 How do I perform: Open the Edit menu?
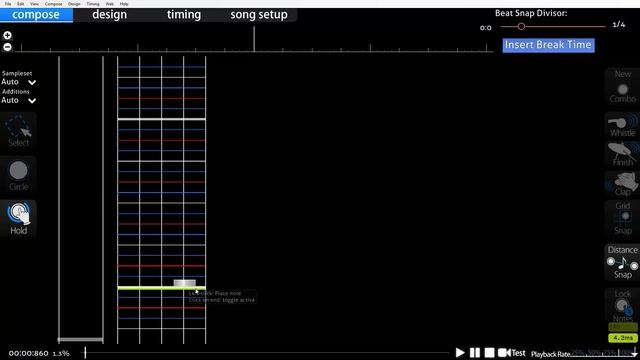tap(20, 4)
